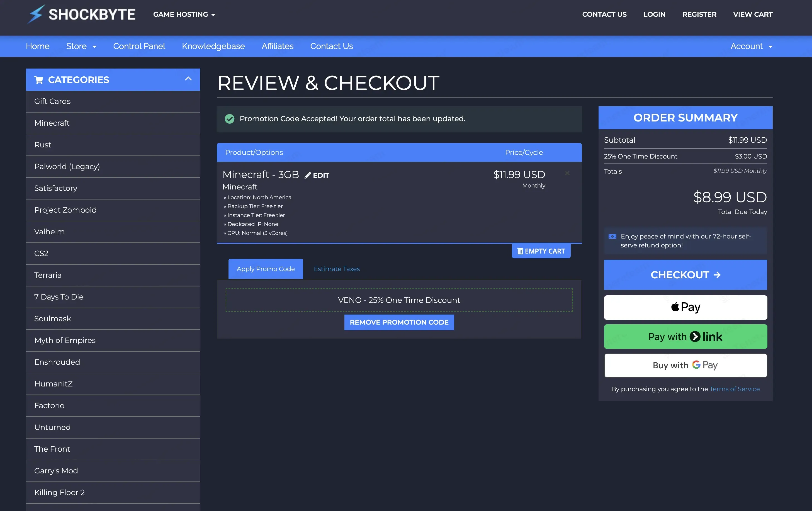Open Palworld (Legacy) category

click(x=113, y=167)
